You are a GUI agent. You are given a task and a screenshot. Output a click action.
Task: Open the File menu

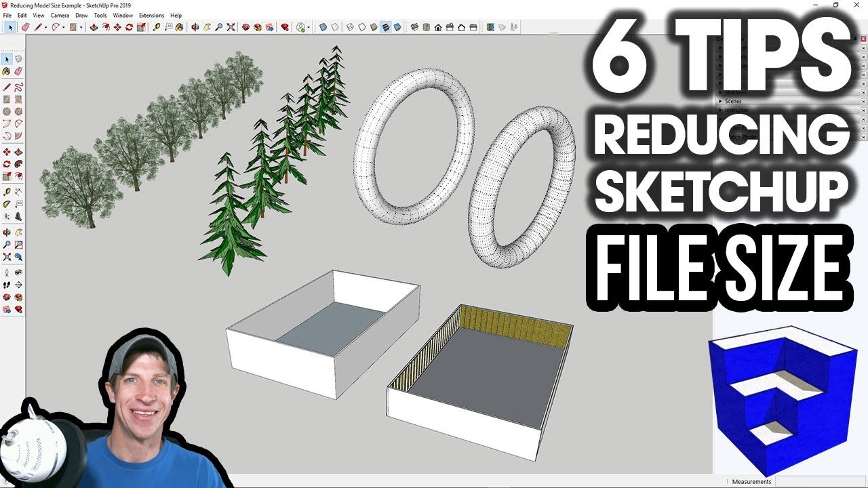tap(7, 15)
